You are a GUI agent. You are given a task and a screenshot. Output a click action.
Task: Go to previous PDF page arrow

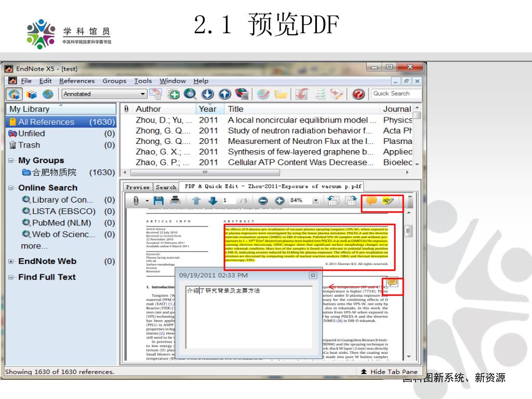click(196, 201)
